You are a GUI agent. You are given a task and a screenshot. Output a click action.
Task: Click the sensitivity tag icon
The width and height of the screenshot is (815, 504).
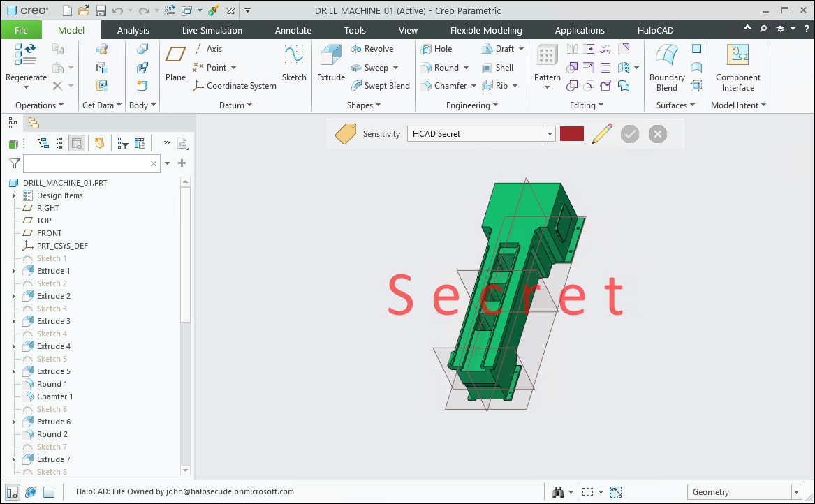346,134
